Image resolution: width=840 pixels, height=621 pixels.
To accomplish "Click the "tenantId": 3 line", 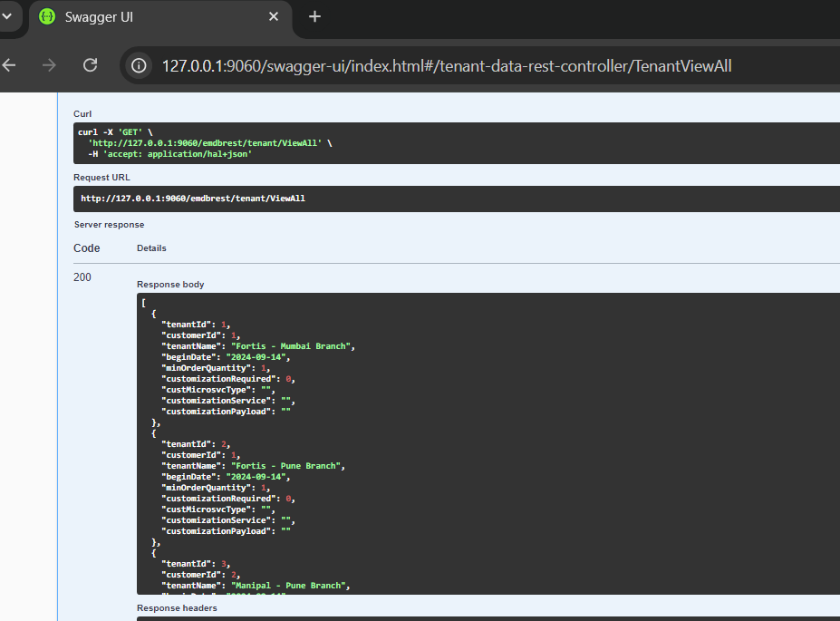I will (x=196, y=564).
